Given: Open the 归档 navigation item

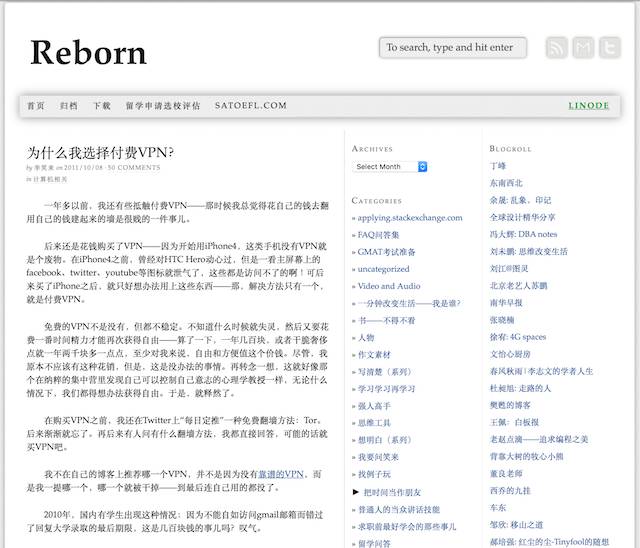Looking at the screenshot, I should click(68, 105).
